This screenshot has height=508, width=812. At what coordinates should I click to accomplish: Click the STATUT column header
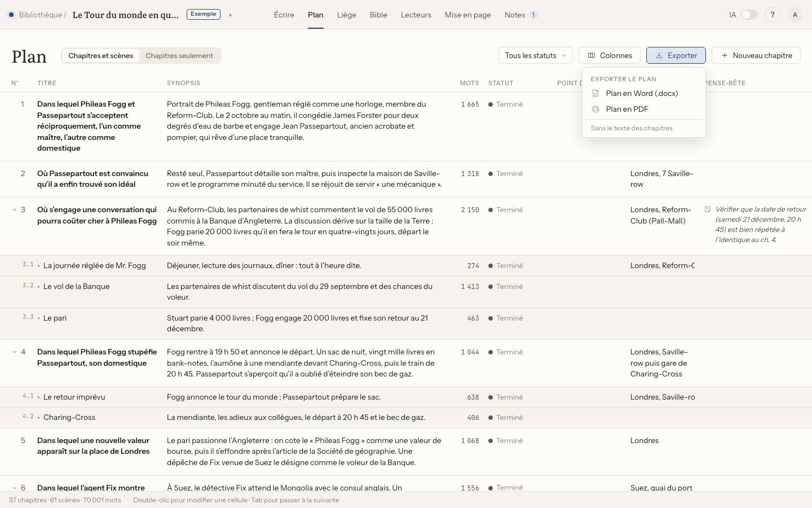tap(501, 83)
